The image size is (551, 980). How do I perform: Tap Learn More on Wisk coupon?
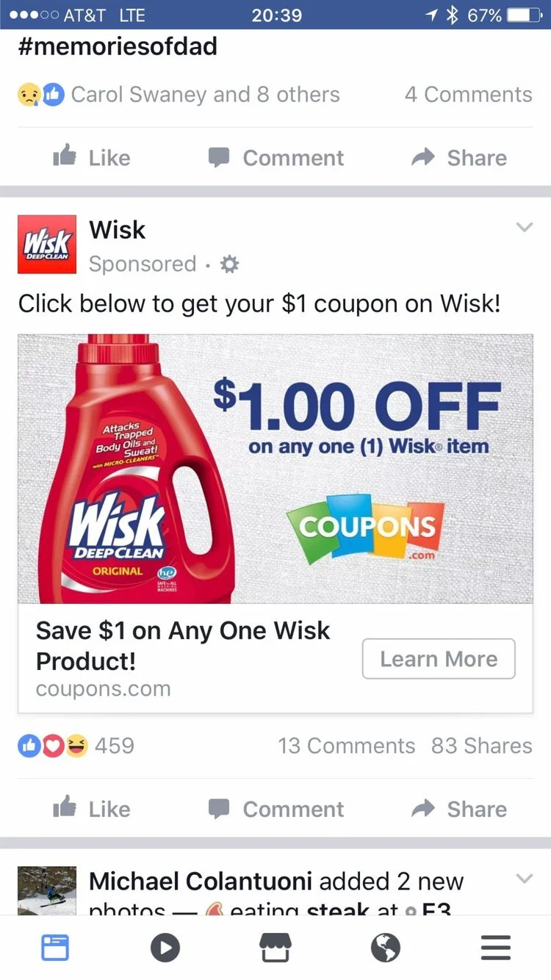(439, 659)
